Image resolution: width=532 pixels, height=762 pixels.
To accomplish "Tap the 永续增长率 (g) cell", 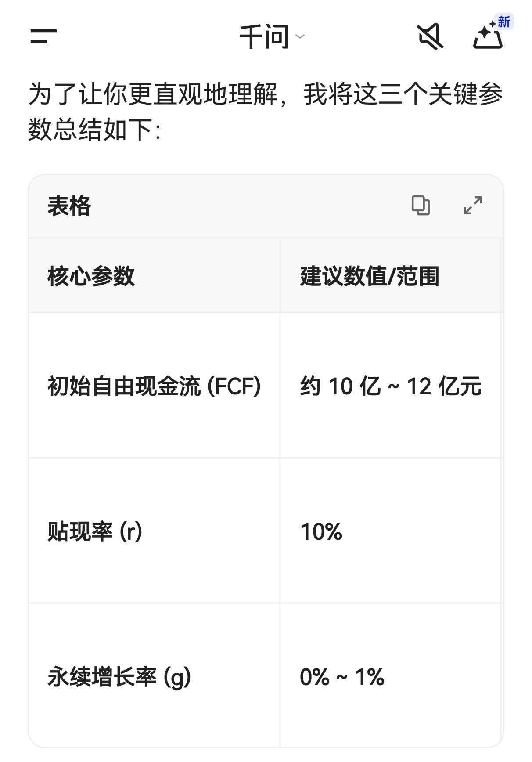I will click(x=119, y=676).
